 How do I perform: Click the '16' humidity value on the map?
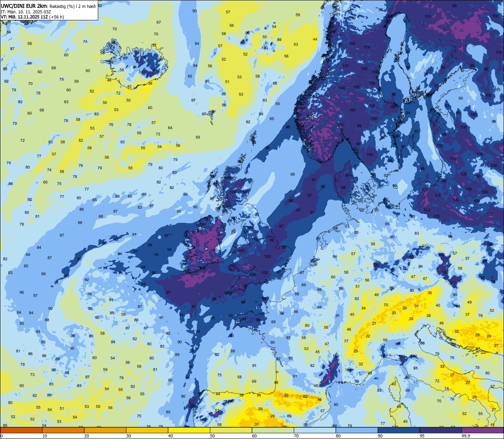[x=319, y=399]
